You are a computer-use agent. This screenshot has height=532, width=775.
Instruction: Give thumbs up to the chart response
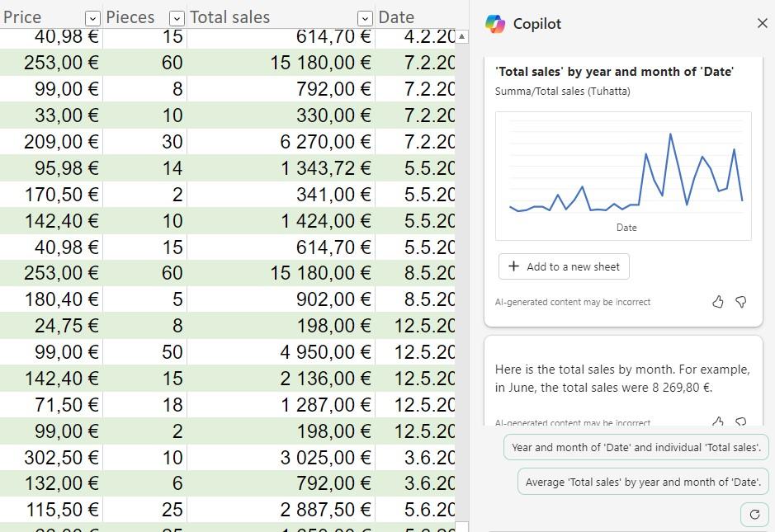717,302
